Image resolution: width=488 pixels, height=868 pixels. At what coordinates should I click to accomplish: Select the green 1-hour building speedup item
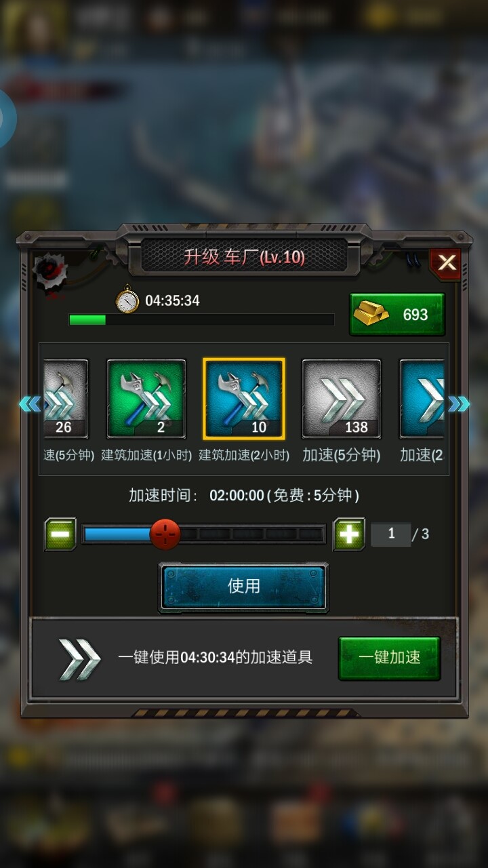coord(146,399)
